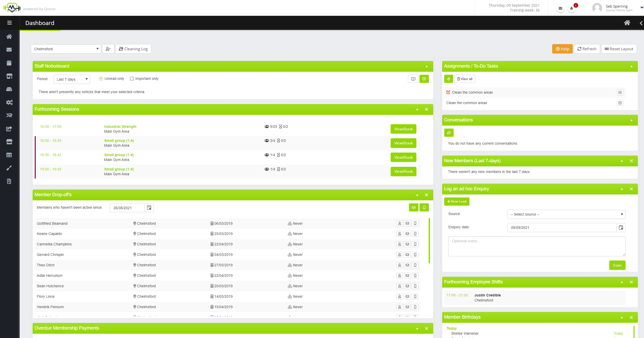
Task: Open the hamburger menu at top left
Action: click(x=9, y=23)
